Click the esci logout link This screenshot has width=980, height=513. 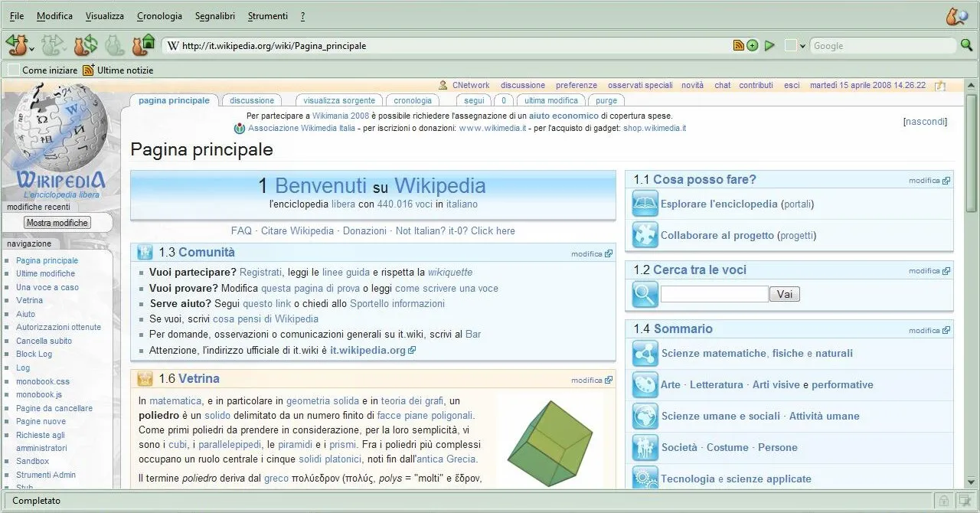tap(792, 85)
